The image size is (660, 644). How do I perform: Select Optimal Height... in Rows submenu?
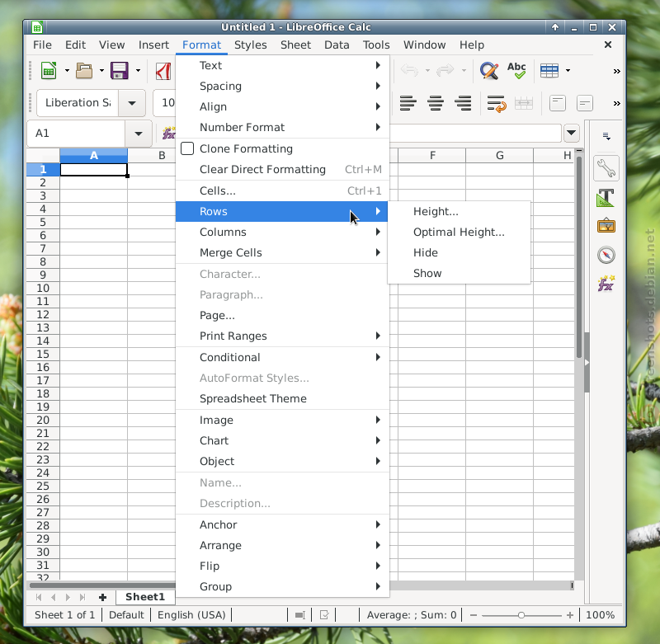(x=459, y=233)
